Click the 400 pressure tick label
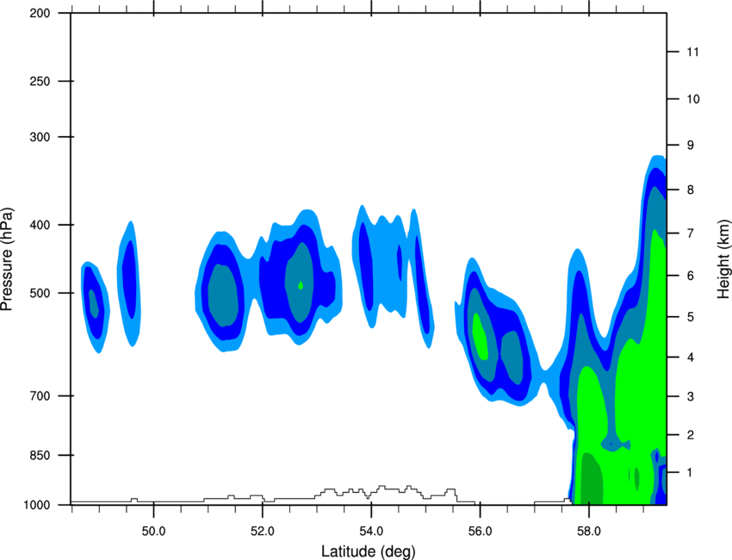The image size is (732, 560). click(40, 225)
